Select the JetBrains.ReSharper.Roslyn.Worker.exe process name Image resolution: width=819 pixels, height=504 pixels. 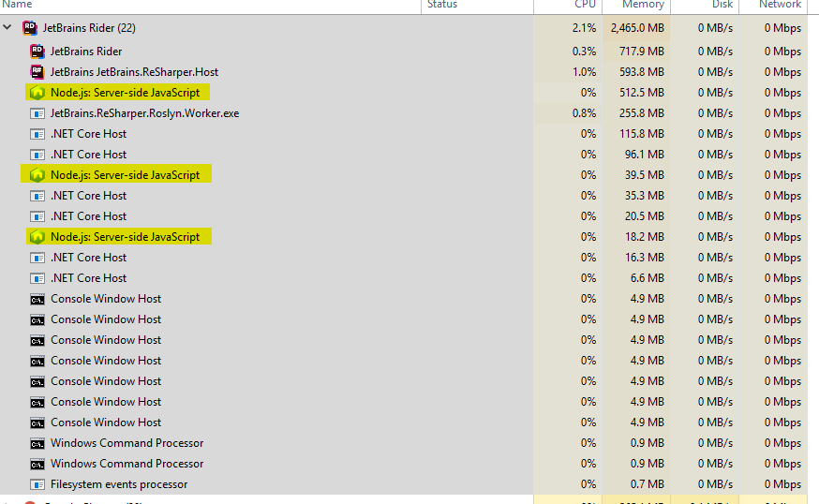point(144,112)
